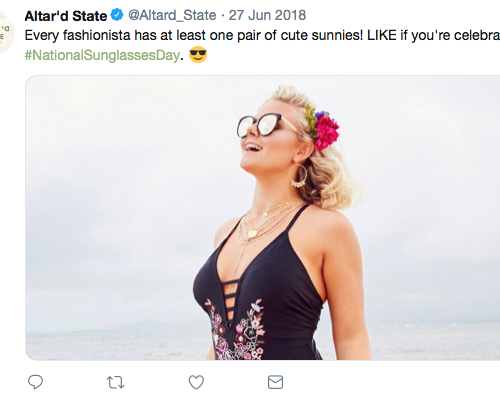
Task: Visit the @Altard_State handle link
Action: (172, 15)
